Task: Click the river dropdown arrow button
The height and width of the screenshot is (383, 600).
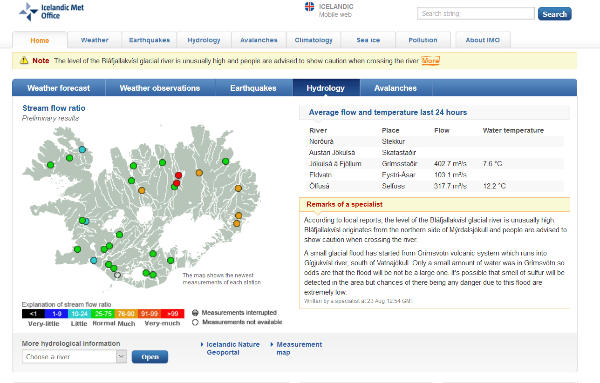Action: [121, 357]
